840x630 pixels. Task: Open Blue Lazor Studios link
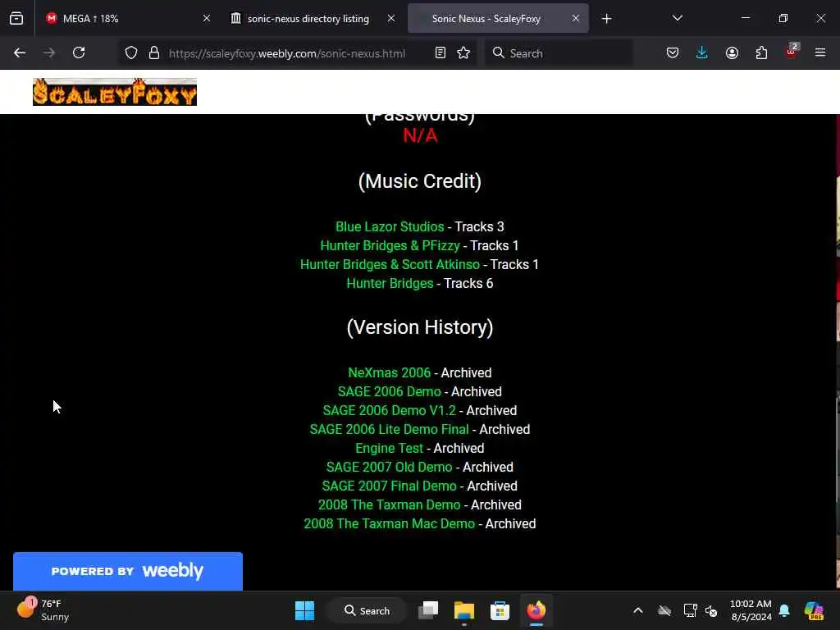pyautogui.click(x=390, y=226)
